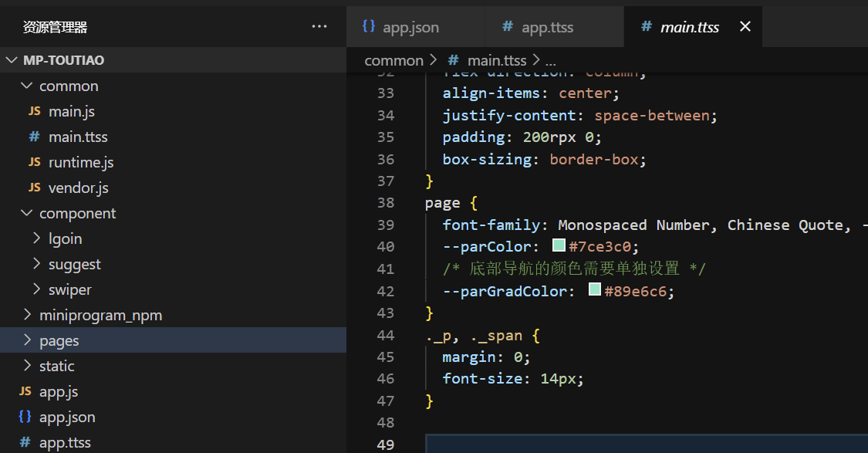Image resolution: width=868 pixels, height=453 pixels.
Task: Click the common breadcrumb segment
Action: 393,60
